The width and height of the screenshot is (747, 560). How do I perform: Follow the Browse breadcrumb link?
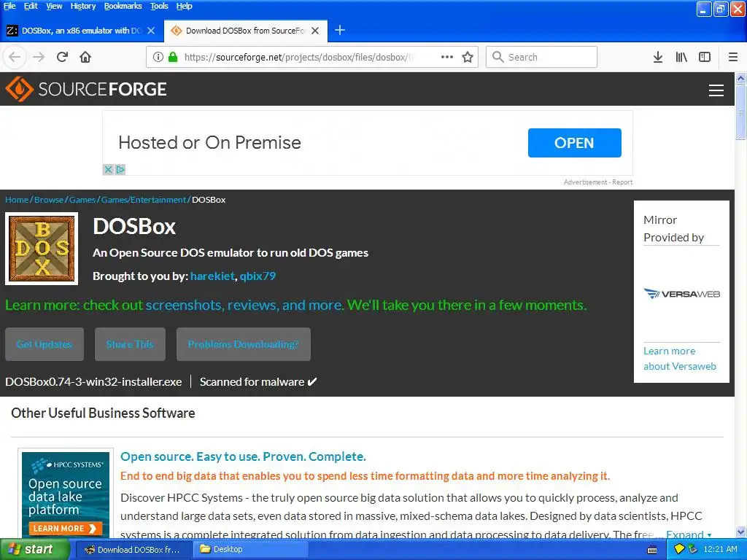49,200
